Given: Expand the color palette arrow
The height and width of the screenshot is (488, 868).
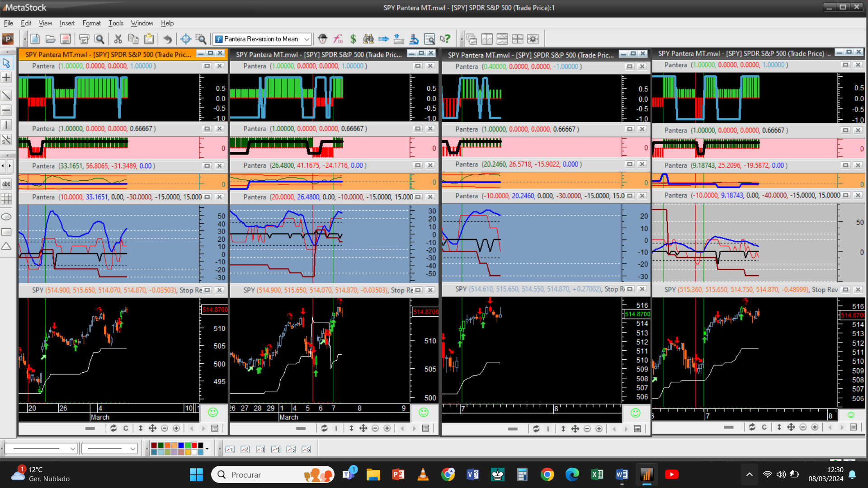Looking at the screenshot, I should coord(207,449).
